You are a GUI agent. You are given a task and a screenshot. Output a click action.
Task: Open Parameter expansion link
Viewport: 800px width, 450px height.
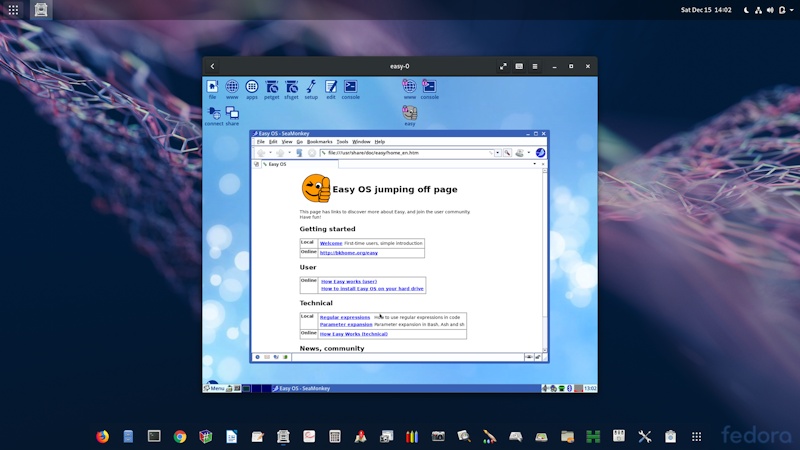coord(346,324)
